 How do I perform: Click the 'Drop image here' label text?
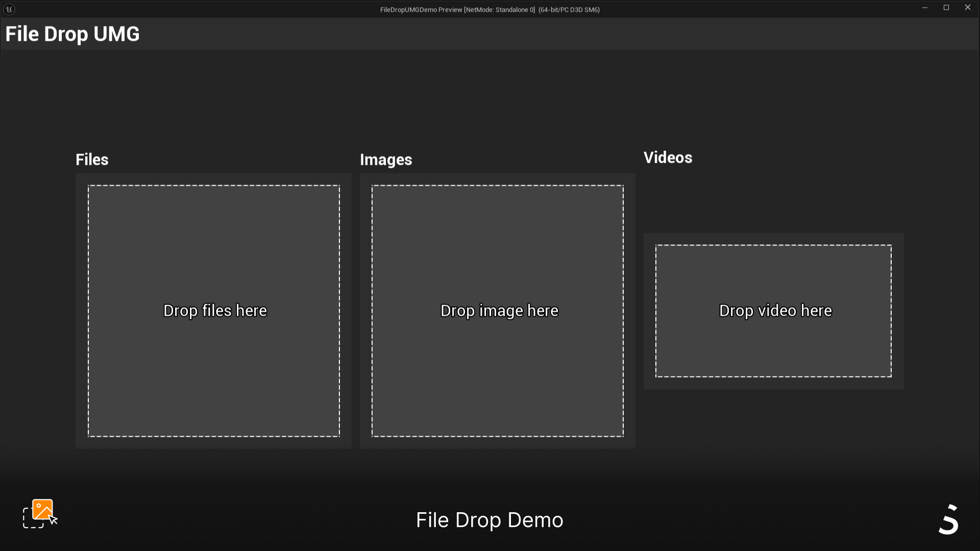[x=499, y=311]
